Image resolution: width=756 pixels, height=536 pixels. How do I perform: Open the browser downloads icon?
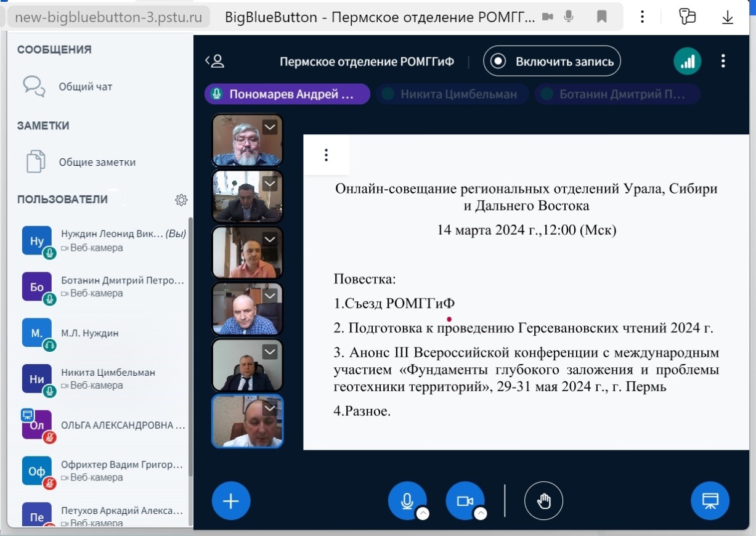[728, 17]
